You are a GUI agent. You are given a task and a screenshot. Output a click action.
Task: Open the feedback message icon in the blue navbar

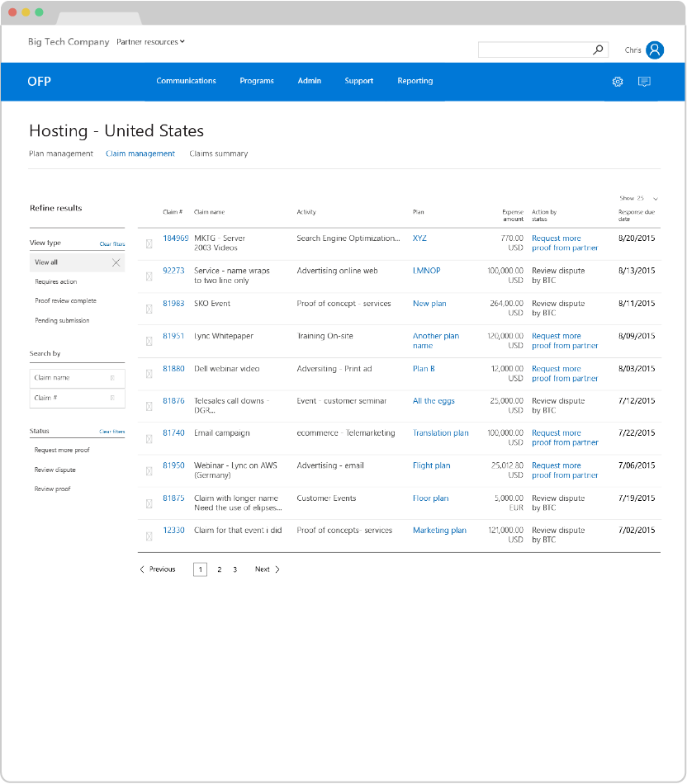pyautogui.click(x=645, y=82)
